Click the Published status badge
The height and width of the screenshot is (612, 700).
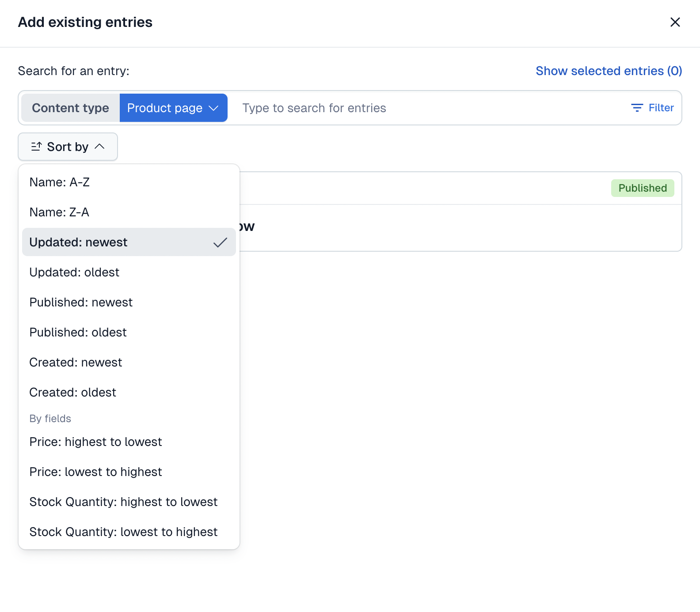click(x=642, y=188)
